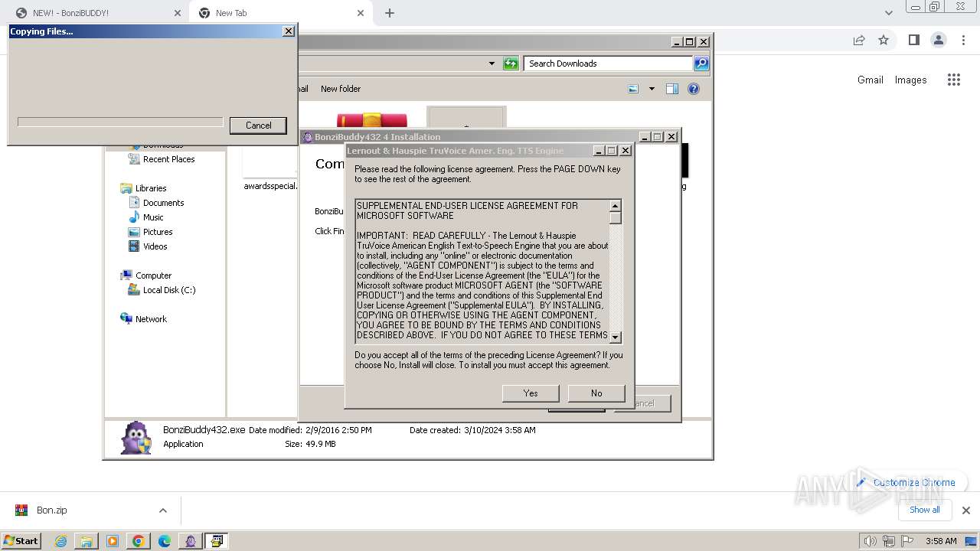Click Show all downloads
This screenshot has width=980, height=551.
click(925, 510)
